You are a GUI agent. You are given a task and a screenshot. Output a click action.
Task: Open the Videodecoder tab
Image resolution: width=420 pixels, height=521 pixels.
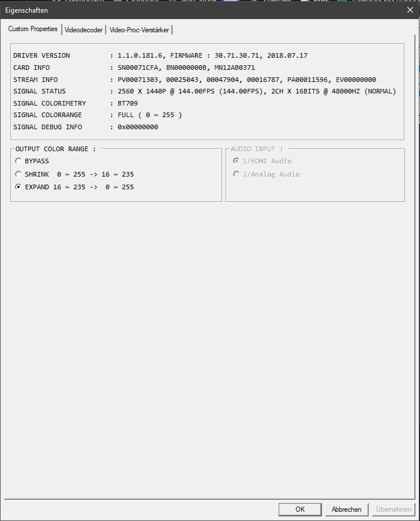84,29
